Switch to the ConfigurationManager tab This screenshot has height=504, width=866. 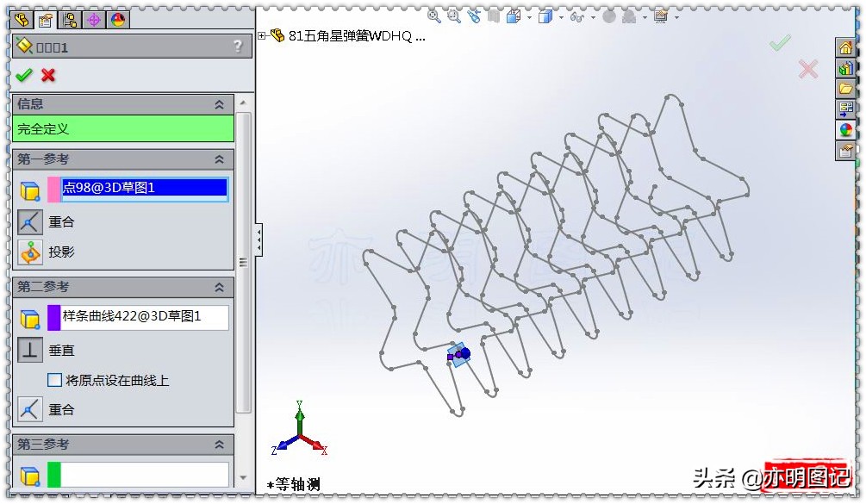(70, 19)
